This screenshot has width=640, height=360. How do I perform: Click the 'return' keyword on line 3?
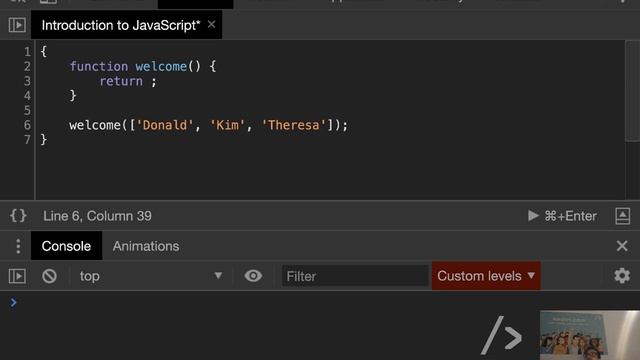(121, 81)
